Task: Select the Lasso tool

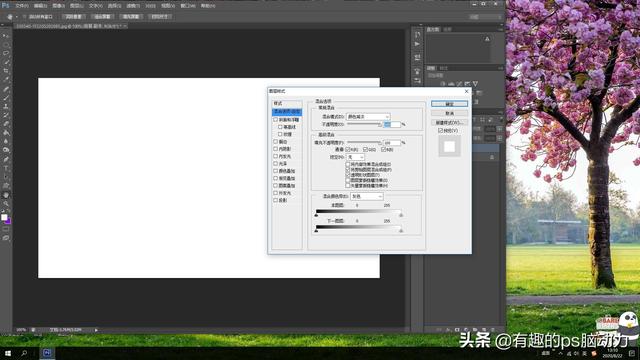Action: point(6,53)
